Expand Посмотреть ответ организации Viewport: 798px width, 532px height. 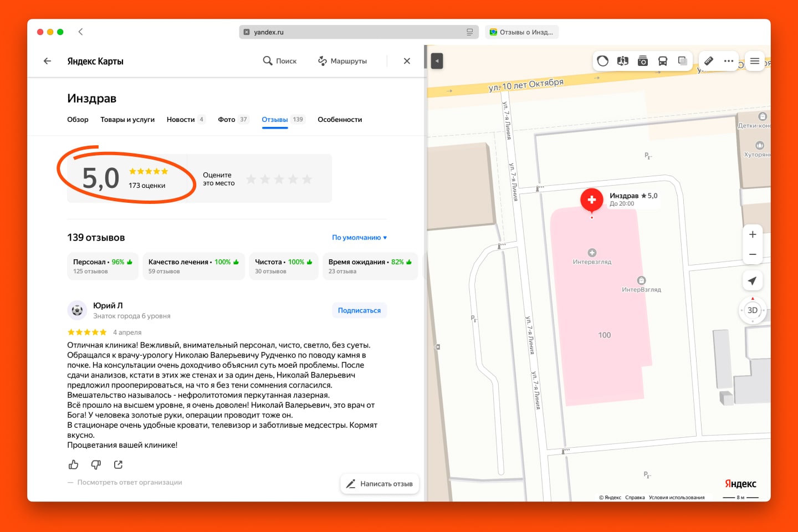(x=130, y=482)
